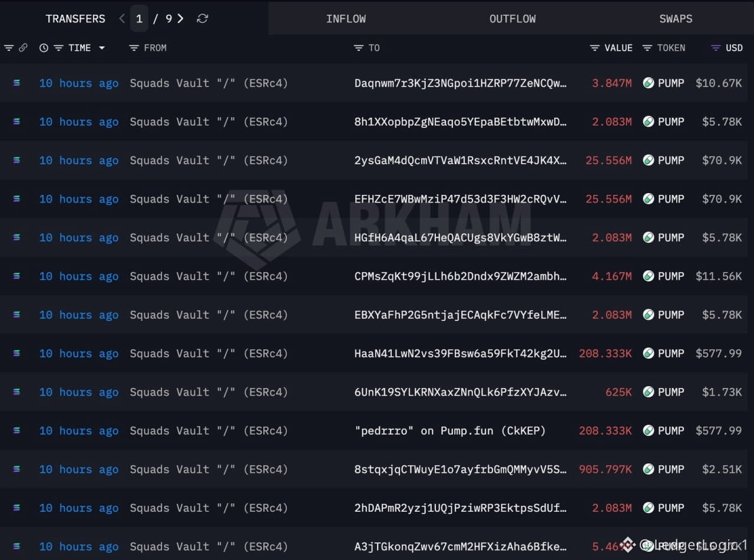Toggle the clock time-format icon

[x=44, y=48]
